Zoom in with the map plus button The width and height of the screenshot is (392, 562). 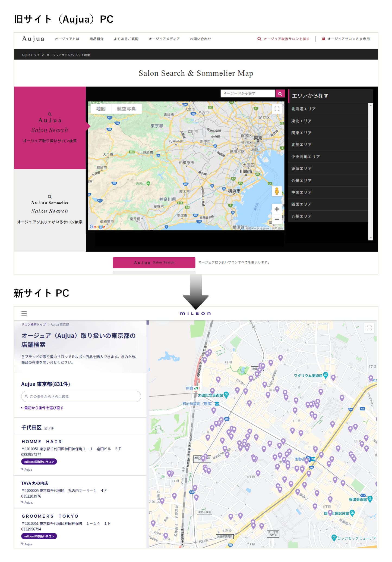tap(277, 209)
